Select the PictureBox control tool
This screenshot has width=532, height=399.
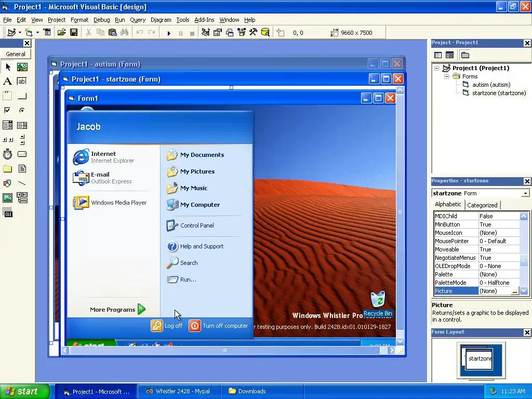22,67
